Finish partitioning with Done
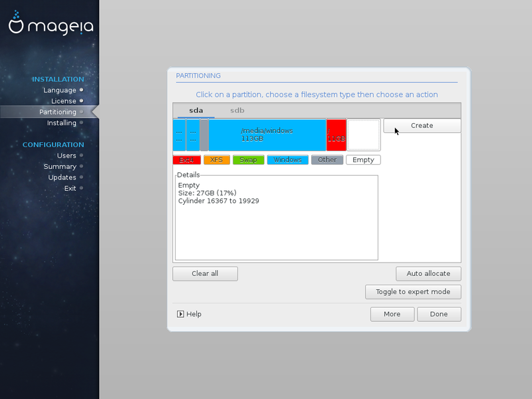532x399 pixels. pos(439,314)
